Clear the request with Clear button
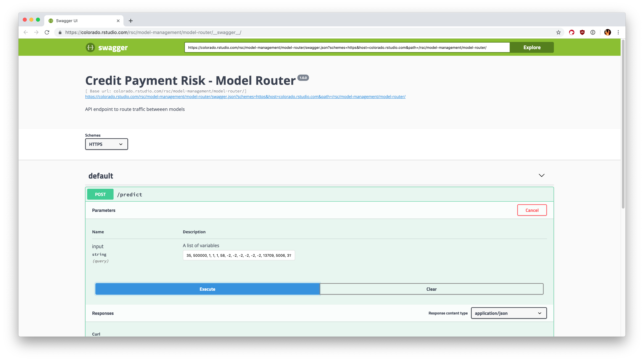 pos(431,289)
